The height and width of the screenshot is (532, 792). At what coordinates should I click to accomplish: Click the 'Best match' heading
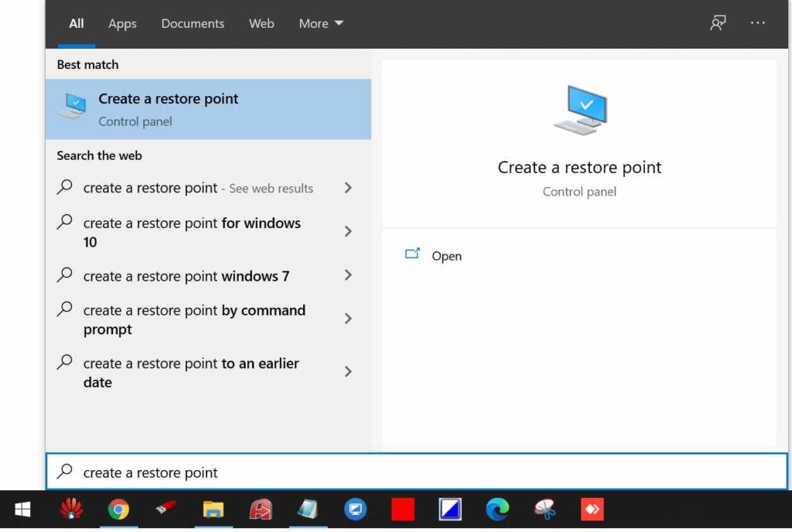pyautogui.click(x=87, y=65)
